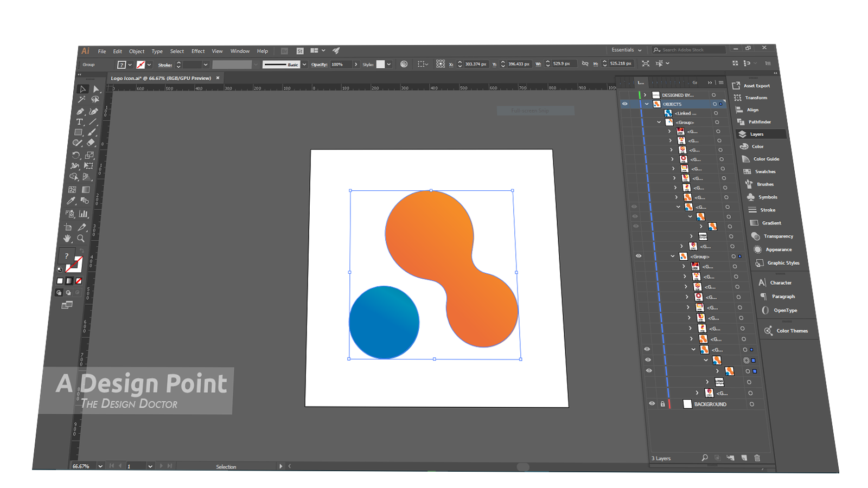Swap fill and stroke arrows
The image size is (868, 488).
click(x=81, y=251)
